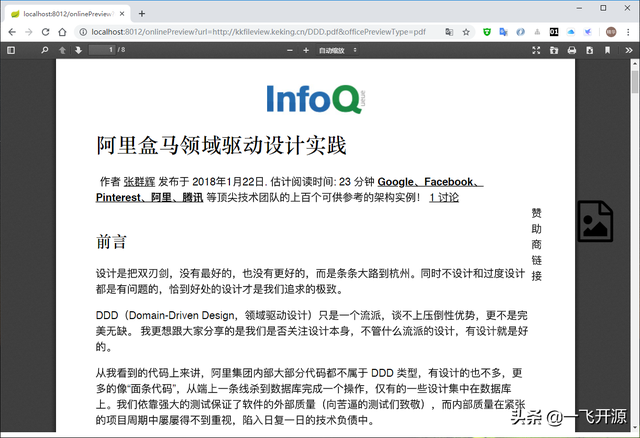The image size is (640, 438).
Task: Open the 自动缩放 zoom dropdown
Action: 338,50
